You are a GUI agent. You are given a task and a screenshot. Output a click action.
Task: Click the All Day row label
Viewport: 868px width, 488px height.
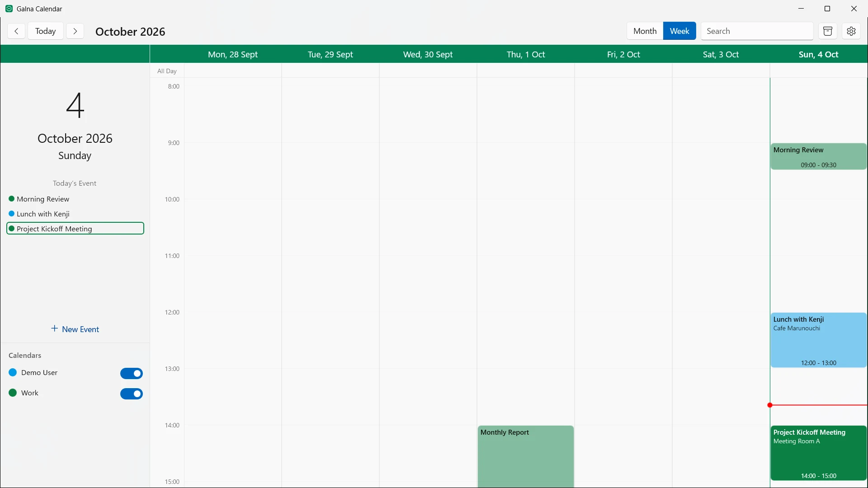click(x=167, y=71)
